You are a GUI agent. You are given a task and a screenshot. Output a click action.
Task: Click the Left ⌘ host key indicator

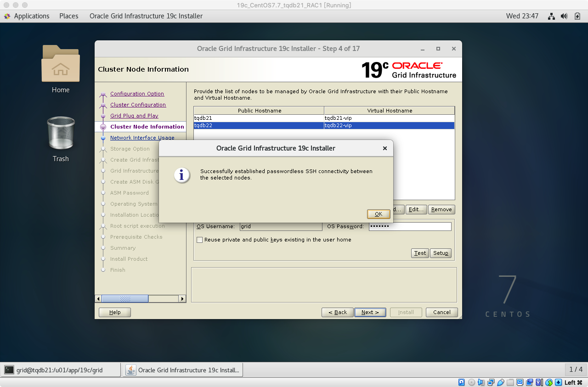(x=573, y=382)
